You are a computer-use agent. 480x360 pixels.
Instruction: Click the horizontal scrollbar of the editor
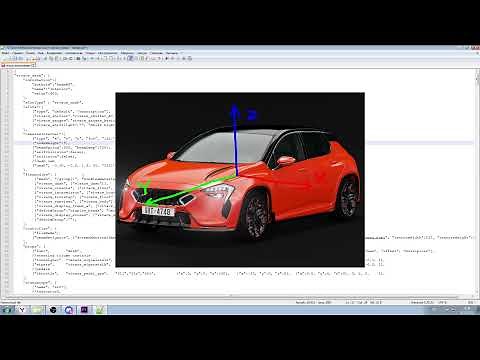[233, 296]
